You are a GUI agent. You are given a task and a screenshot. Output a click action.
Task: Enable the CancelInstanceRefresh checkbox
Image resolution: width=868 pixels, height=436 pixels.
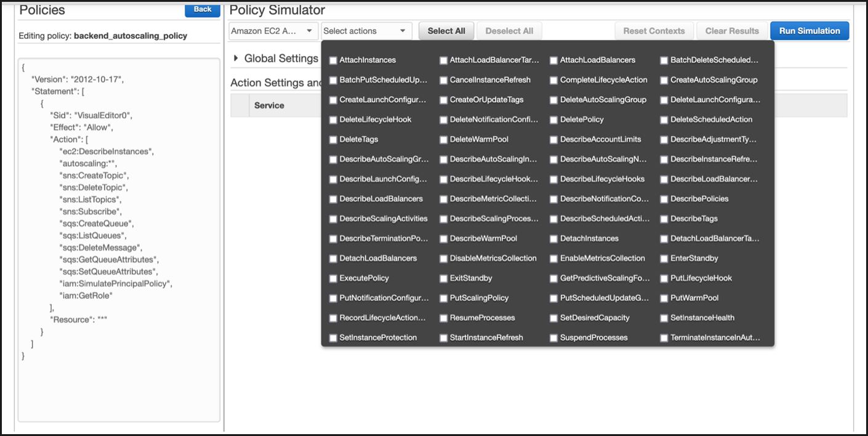point(443,80)
